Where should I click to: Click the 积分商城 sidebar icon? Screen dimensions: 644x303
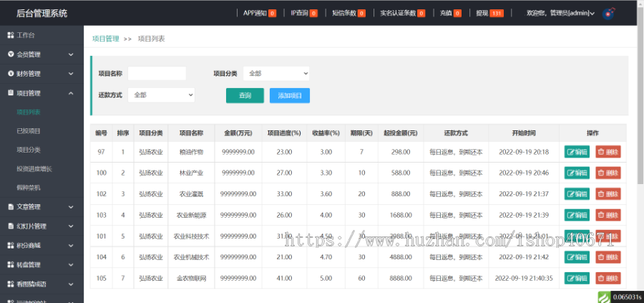pos(11,246)
